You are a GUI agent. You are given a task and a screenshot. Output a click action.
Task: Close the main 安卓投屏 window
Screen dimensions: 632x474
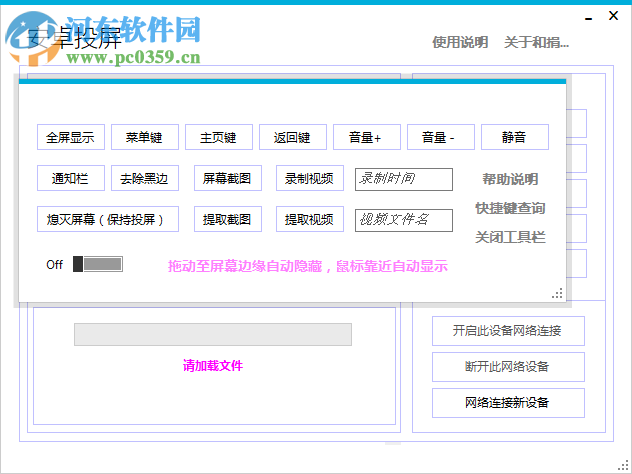point(613,16)
